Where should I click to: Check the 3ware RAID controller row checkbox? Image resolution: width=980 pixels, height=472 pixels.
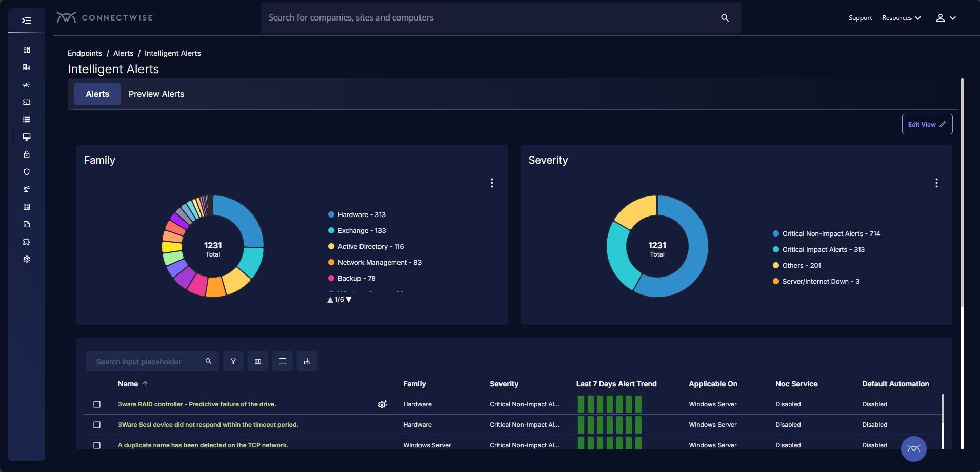pos(97,404)
